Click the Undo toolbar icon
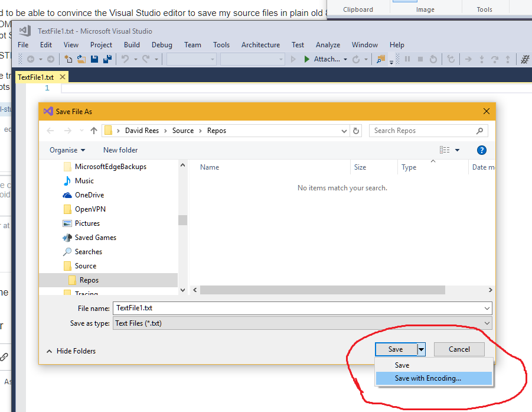Image resolution: width=532 pixels, height=412 pixels. (x=125, y=59)
